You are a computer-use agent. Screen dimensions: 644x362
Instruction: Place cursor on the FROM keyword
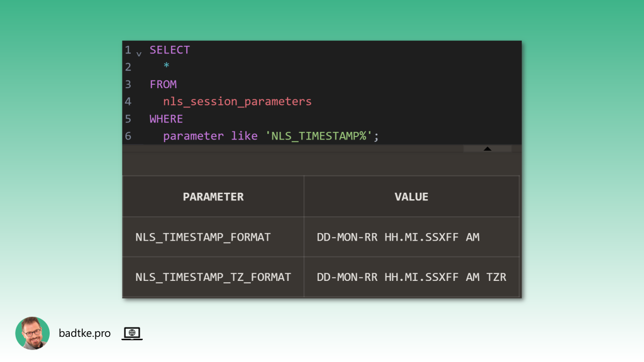tap(163, 84)
